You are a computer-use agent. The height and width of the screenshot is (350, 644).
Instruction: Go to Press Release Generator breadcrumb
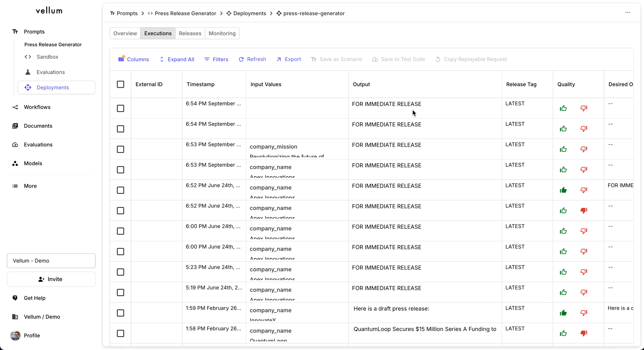pyautogui.click(x=185, y=13)
